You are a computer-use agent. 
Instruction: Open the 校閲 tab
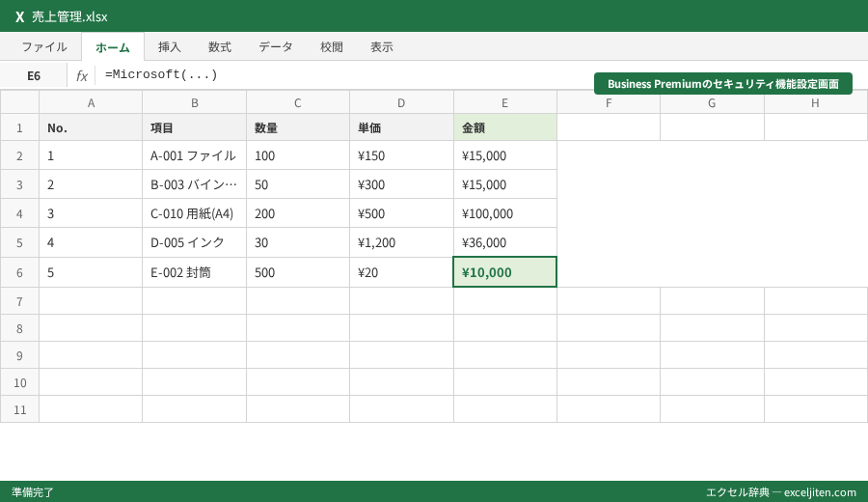[x=332, y=47]
